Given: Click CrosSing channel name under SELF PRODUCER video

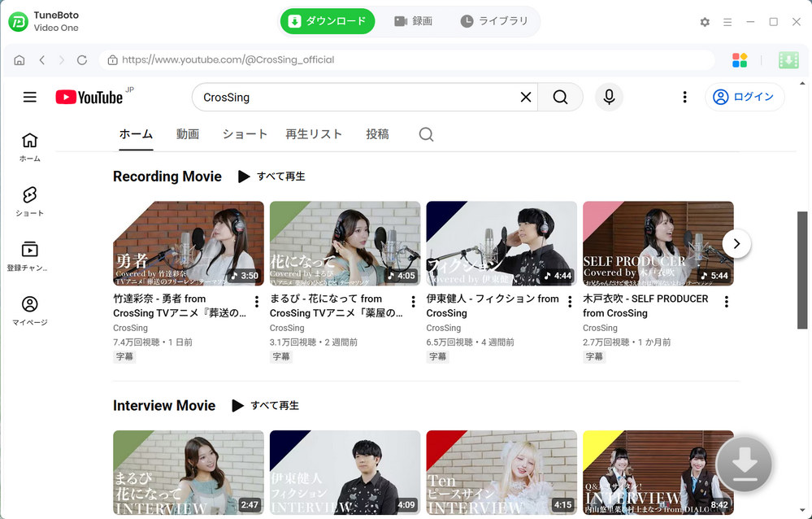Looking at the screenshot, I should (x=600, y=328).
